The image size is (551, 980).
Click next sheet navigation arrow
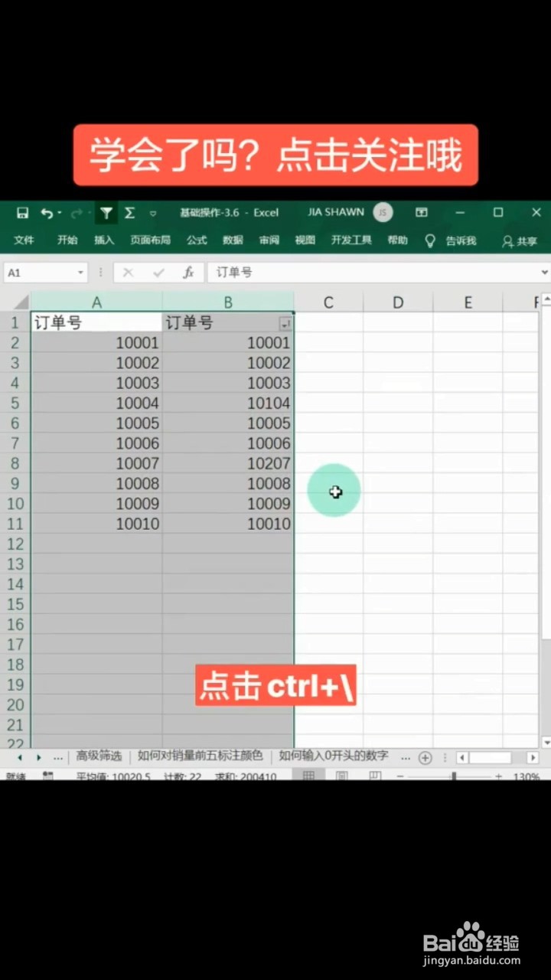39,757
